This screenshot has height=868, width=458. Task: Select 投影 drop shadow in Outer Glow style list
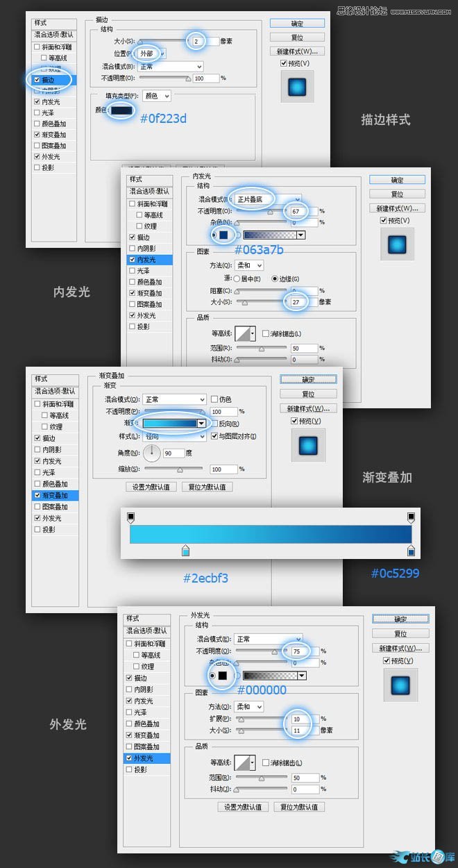point(129,769)
